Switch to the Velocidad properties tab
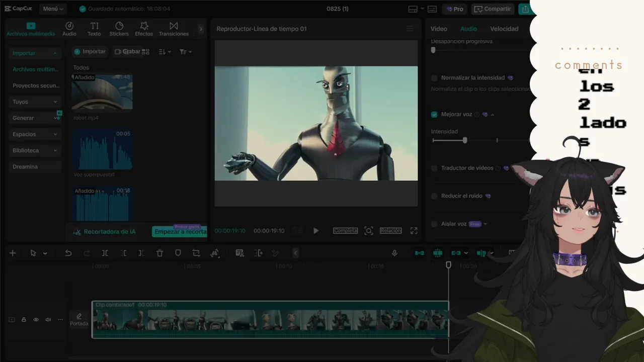Screen dimensions: 644x362 (504, 29)
